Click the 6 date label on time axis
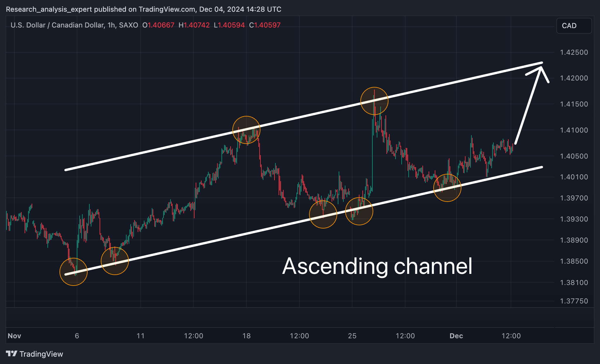The height and width of the screenshot is (364, 600). coord(77,336)
